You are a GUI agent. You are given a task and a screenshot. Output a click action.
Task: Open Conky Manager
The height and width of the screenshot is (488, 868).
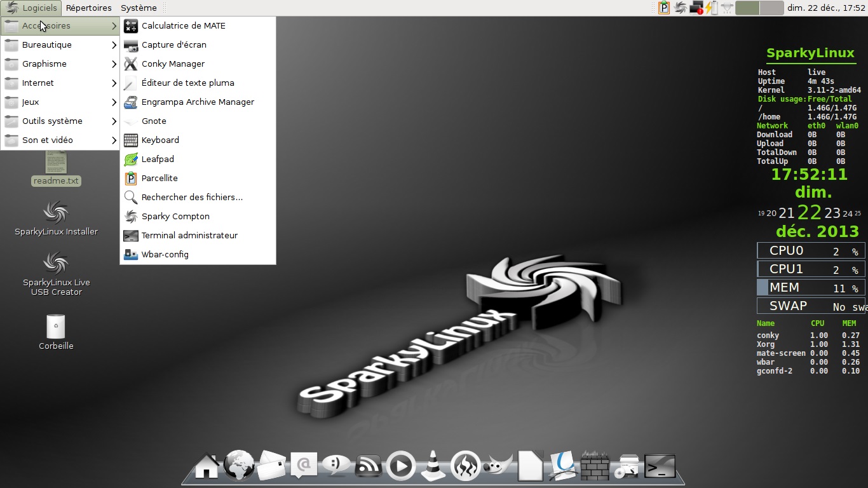click(198, 64)
